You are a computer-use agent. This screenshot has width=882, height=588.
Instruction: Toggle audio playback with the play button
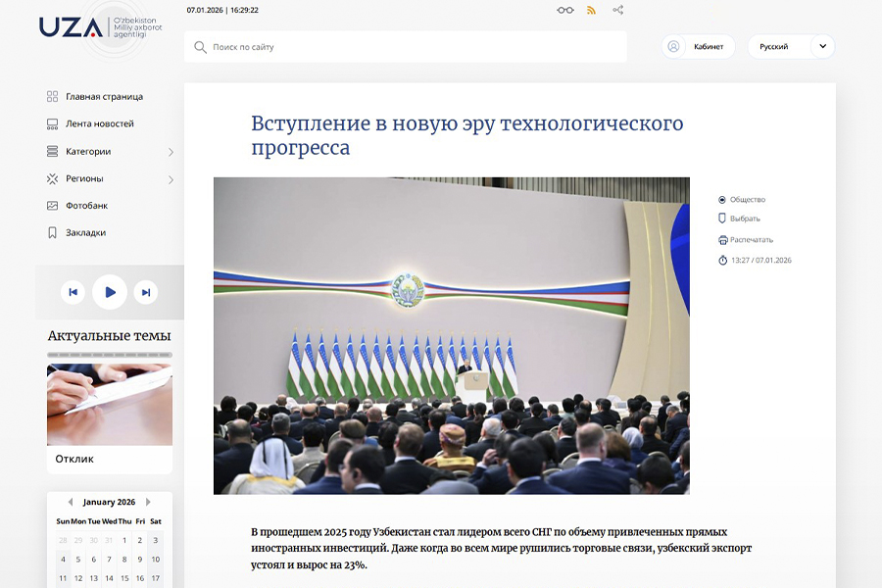[109, 291]
